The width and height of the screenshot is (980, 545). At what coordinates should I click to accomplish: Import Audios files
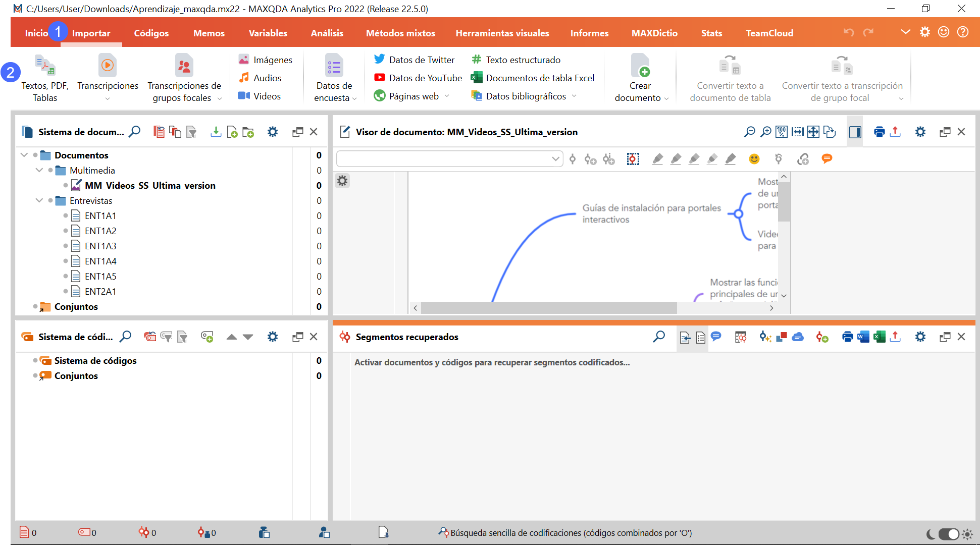coord(260,78)
